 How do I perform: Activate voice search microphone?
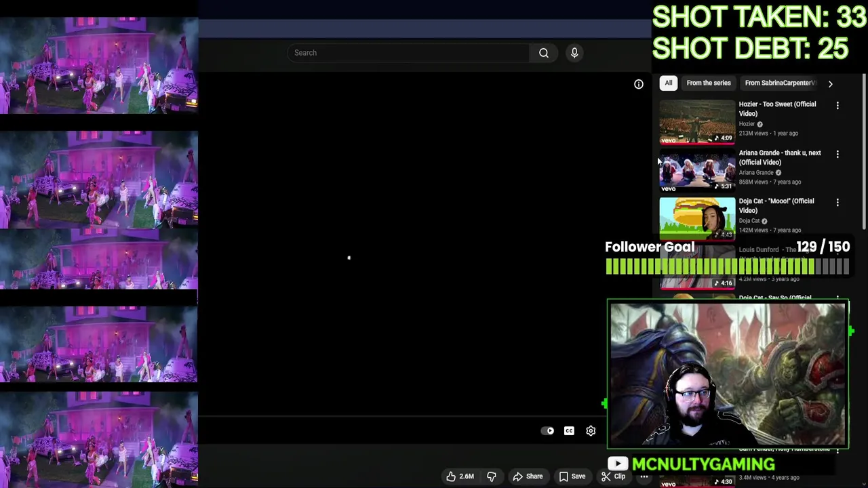coord(574,53)
